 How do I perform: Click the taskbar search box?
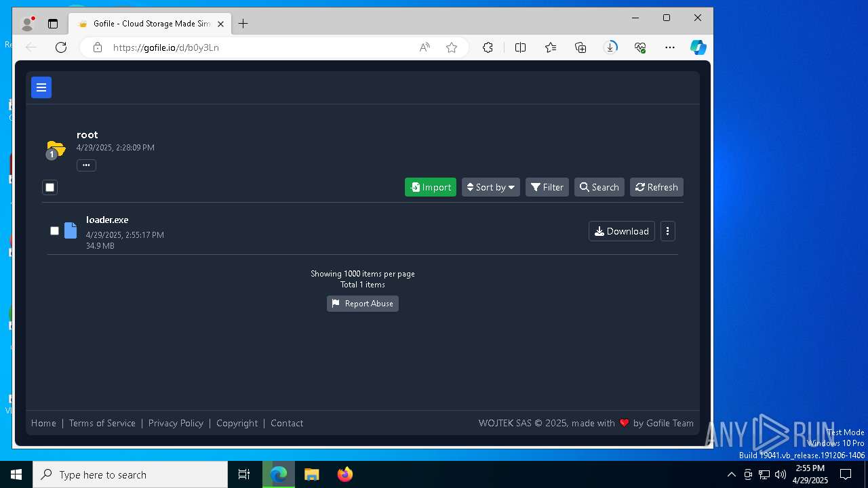click(130, 474)
